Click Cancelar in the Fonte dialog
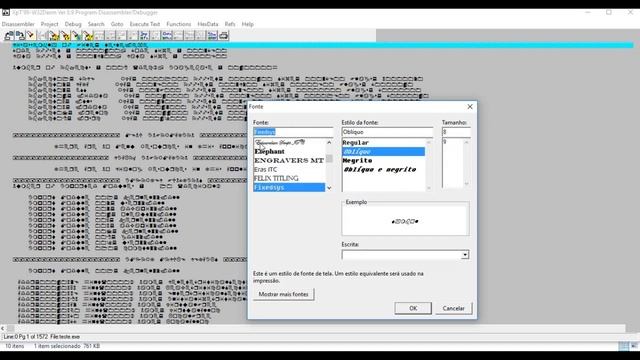Viewport: 640px width, 360px height. 453,308
